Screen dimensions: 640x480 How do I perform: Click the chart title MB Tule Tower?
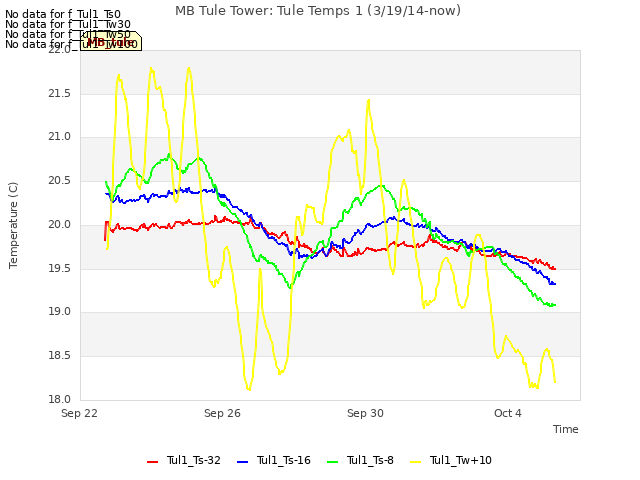click(318, 11)
